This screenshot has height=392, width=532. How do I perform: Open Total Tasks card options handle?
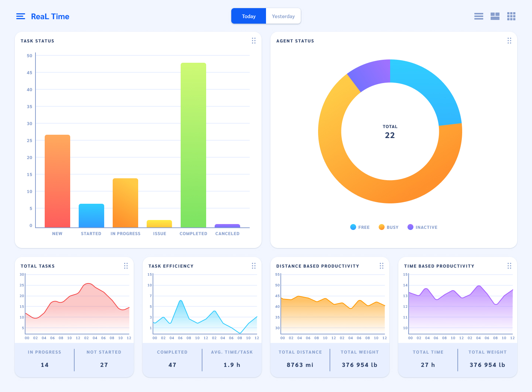pos(126,266)
